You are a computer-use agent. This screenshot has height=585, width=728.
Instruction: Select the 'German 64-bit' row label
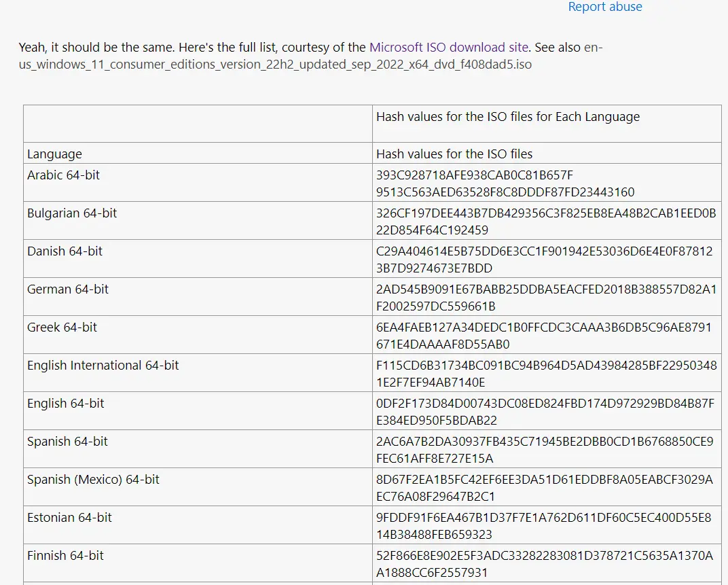(x=68, y=289)
